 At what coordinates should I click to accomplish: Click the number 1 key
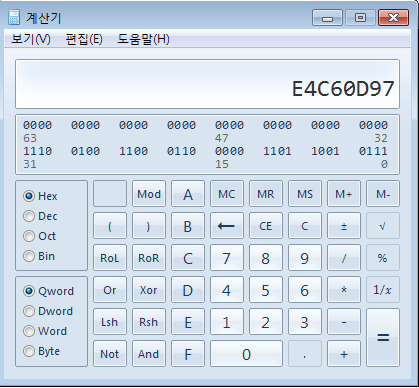[227, 322]
